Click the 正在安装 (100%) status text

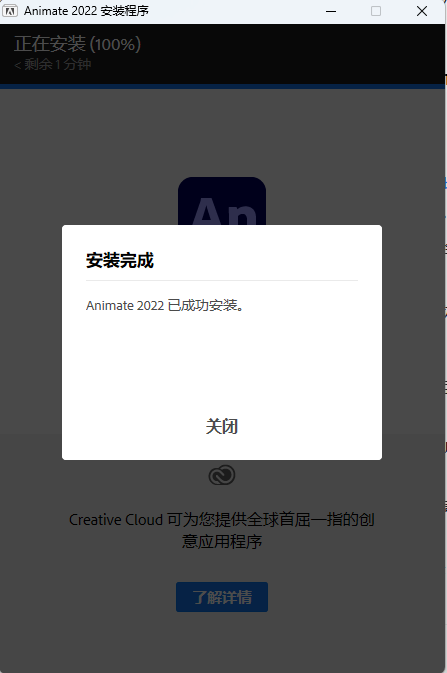click(77, 44)
